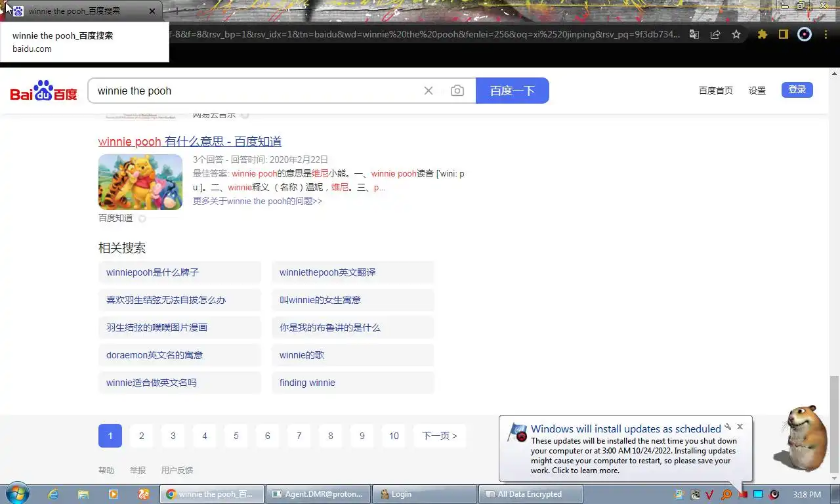Image resolution: width=840 pixels, height=504 pixels.
Task: Open 帮助 help footer link
Action: pyautogui.click(x=106, y=471)
